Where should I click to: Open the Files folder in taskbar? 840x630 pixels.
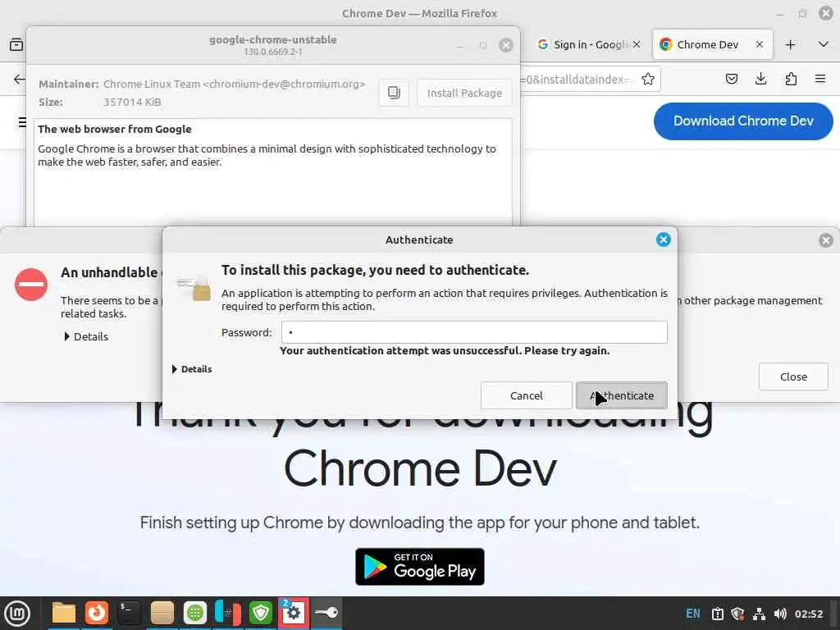click(x=64, y=613)
